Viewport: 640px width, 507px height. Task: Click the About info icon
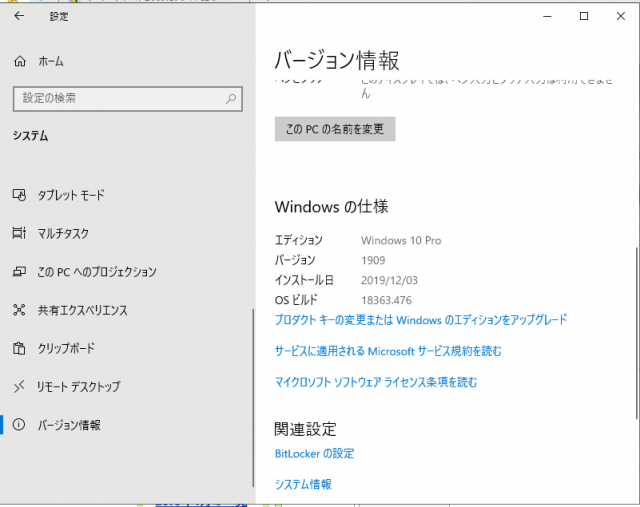19,425
